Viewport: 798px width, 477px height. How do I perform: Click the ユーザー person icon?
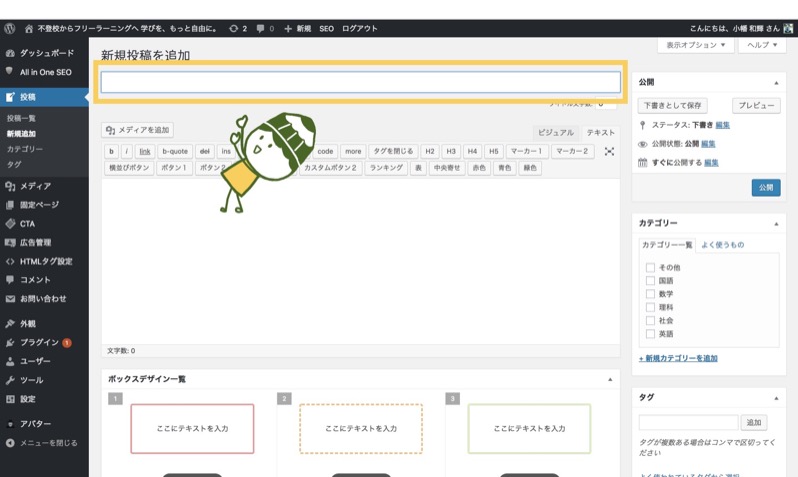click(10, 361)
